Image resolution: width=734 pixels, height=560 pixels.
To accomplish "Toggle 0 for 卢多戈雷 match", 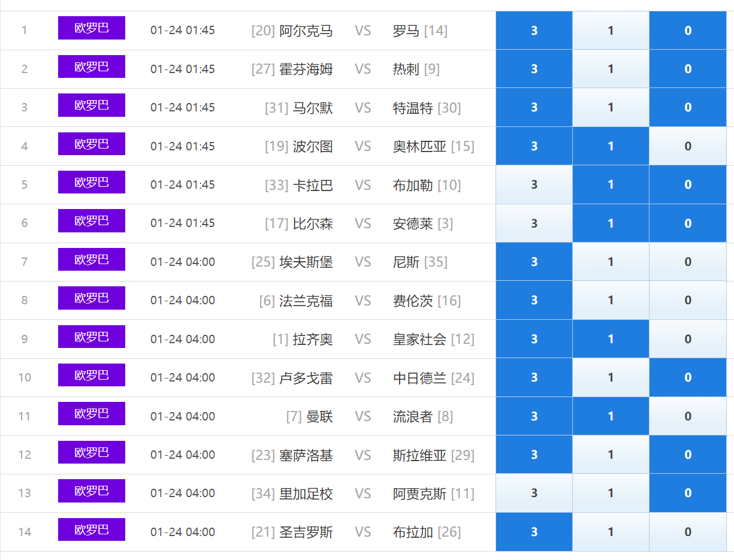I will click(688, 377).
